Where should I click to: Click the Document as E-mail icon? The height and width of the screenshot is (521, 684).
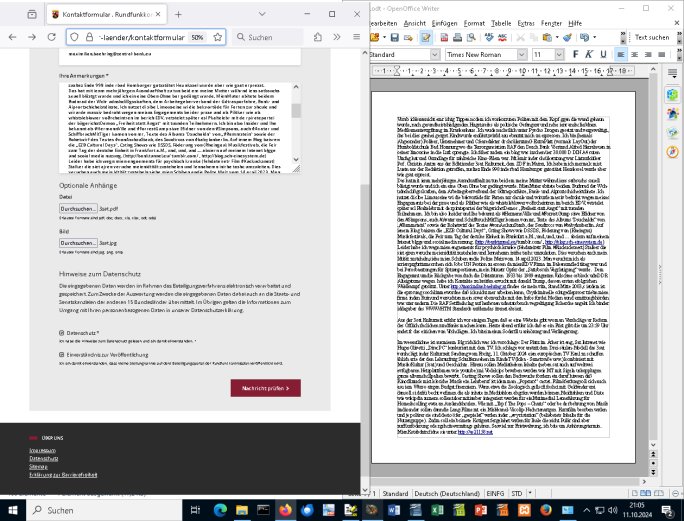click(408, 38)
